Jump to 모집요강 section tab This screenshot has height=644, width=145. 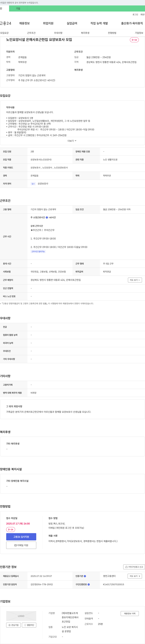click(4, 33)
